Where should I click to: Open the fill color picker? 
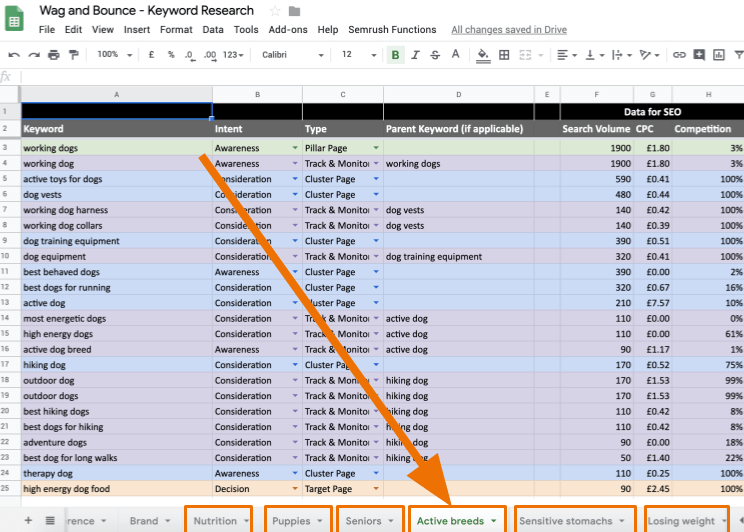483,56
